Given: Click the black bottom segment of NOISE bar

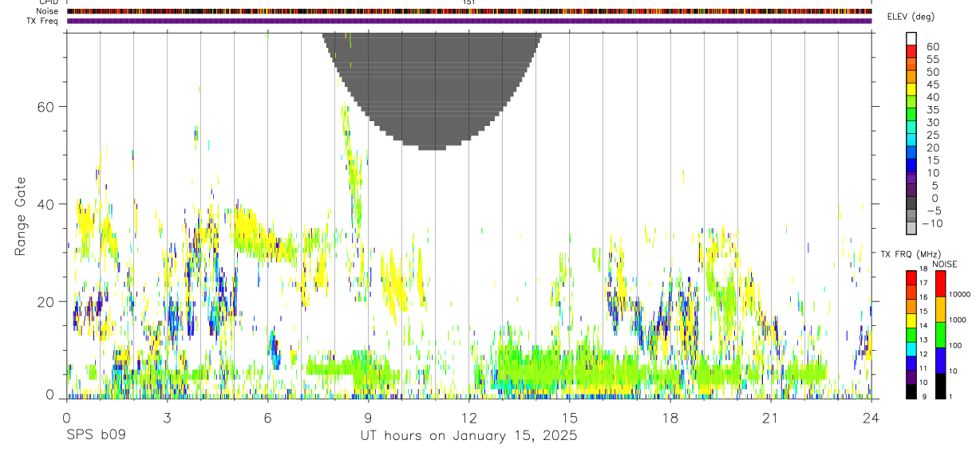Looking at the screenshot, I should (939, 386).
